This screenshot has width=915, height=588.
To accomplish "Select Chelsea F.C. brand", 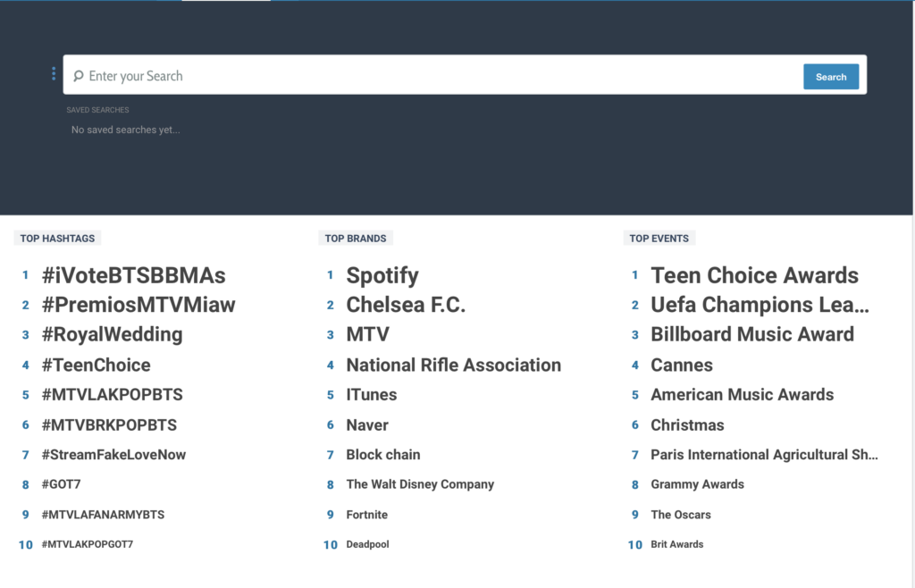I will pos(406,305).
